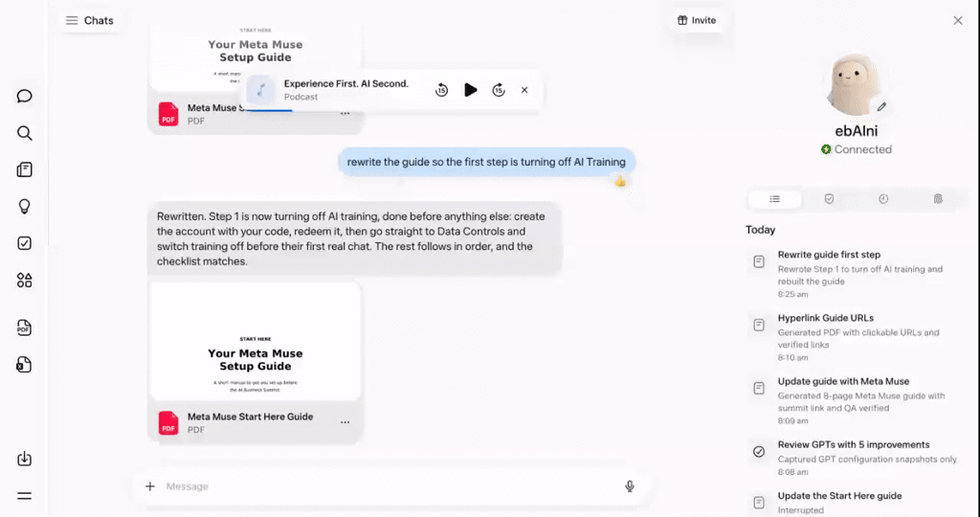Click the ebAIni avatar picture
The width and height of the screenshot is (980, 517).
point(856,84)
